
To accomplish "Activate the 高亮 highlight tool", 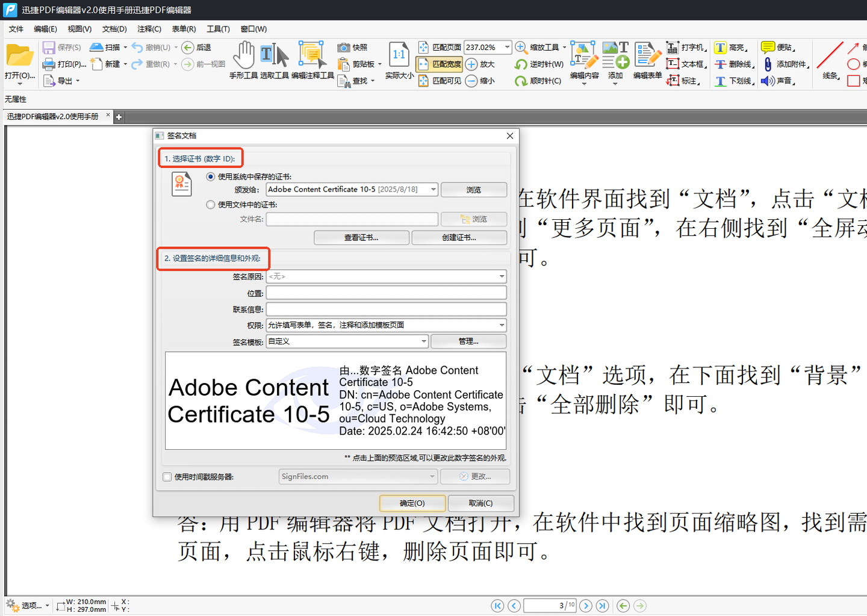I will tap(730, 47).
